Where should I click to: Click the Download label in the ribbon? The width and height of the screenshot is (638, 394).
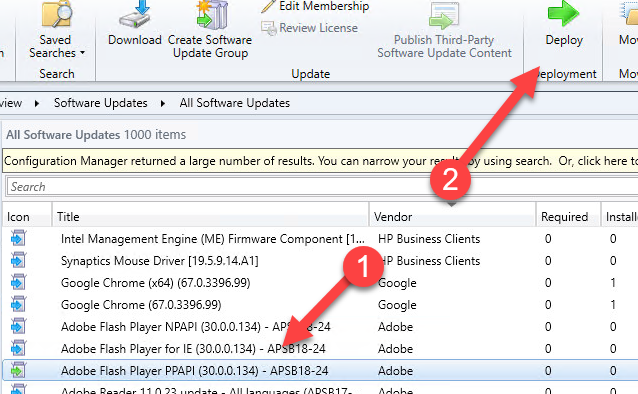pos(135,40)
